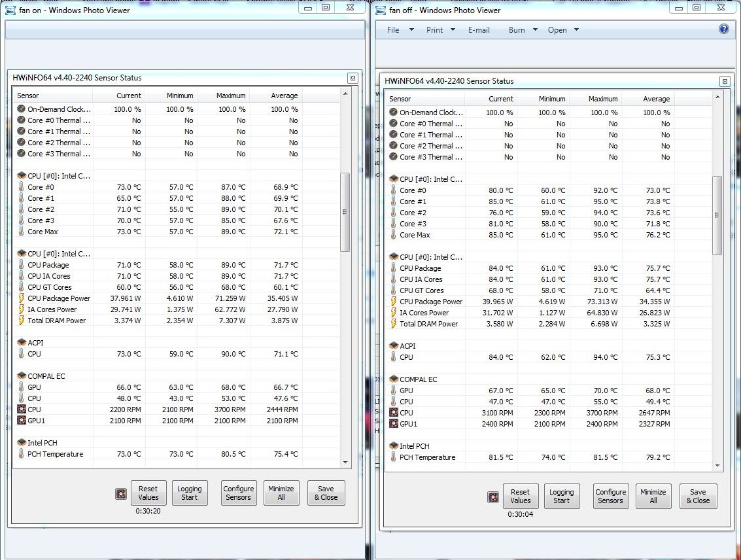Click the Maximum column header in fan on window
Image resolution: width=741 pixels, height=560 pixels.
224,96
